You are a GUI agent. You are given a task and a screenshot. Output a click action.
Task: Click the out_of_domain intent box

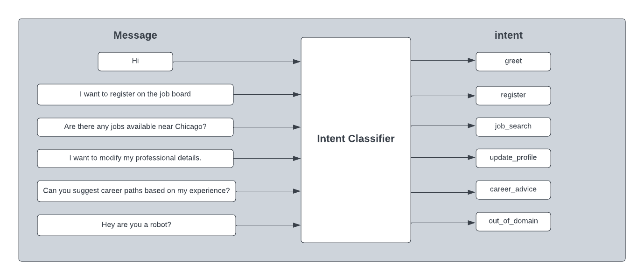coord(513,221)
